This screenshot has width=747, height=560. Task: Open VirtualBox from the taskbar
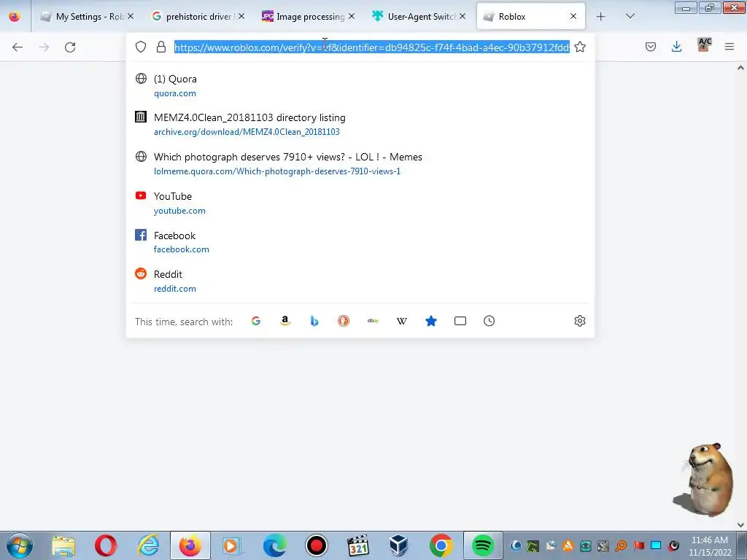(x=398, y=545)
